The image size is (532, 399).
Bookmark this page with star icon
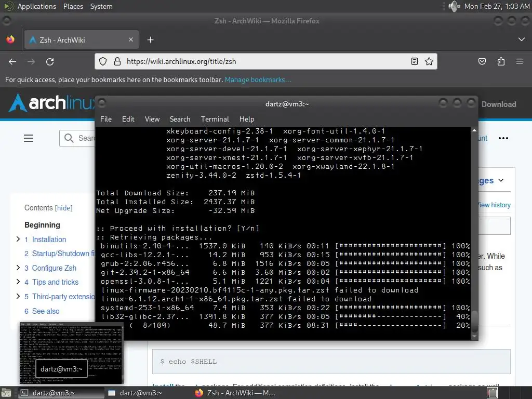429,61
